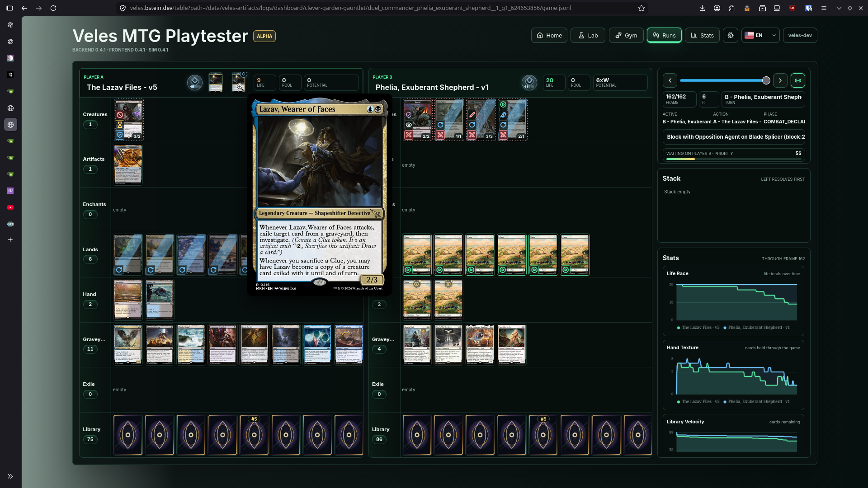Click the bug debug icon button
Screen dimensions: 868x488
pos(731,35)
